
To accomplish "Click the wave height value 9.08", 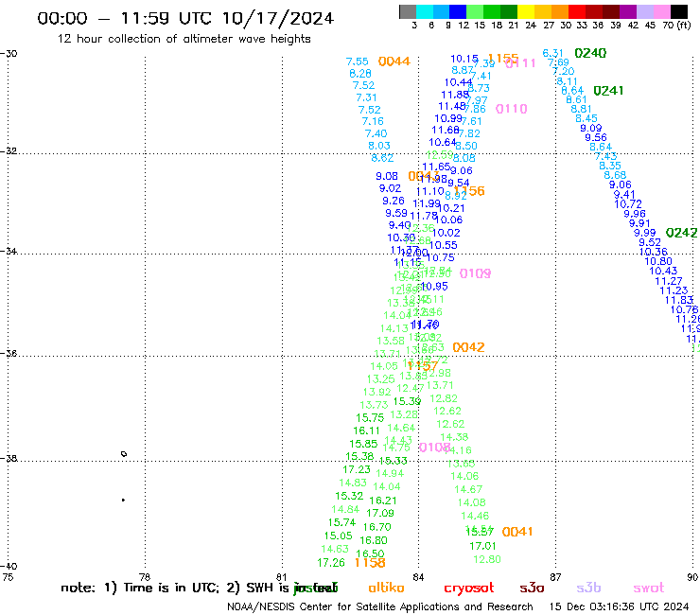I will 387,176.
